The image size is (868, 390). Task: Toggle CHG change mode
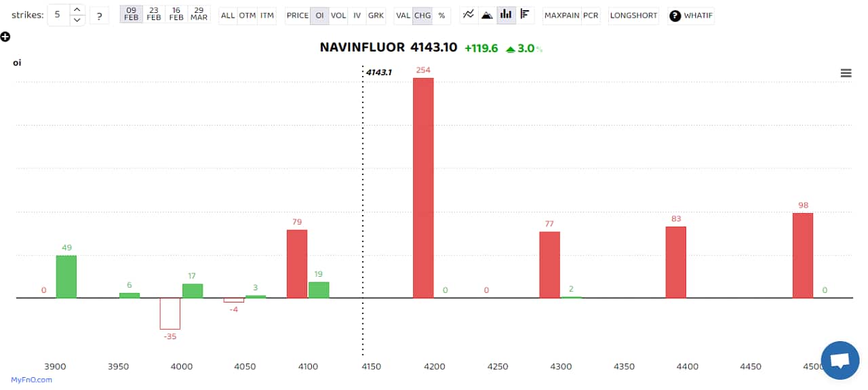point(422,15)
